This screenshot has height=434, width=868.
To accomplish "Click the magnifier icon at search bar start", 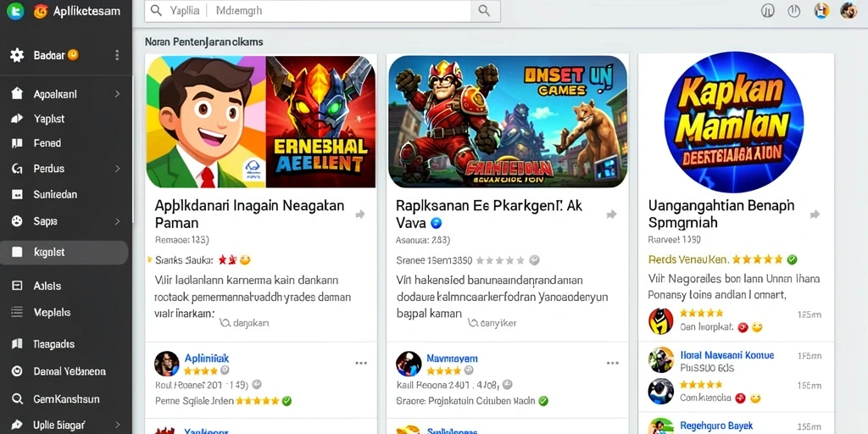I will (156, 10).
